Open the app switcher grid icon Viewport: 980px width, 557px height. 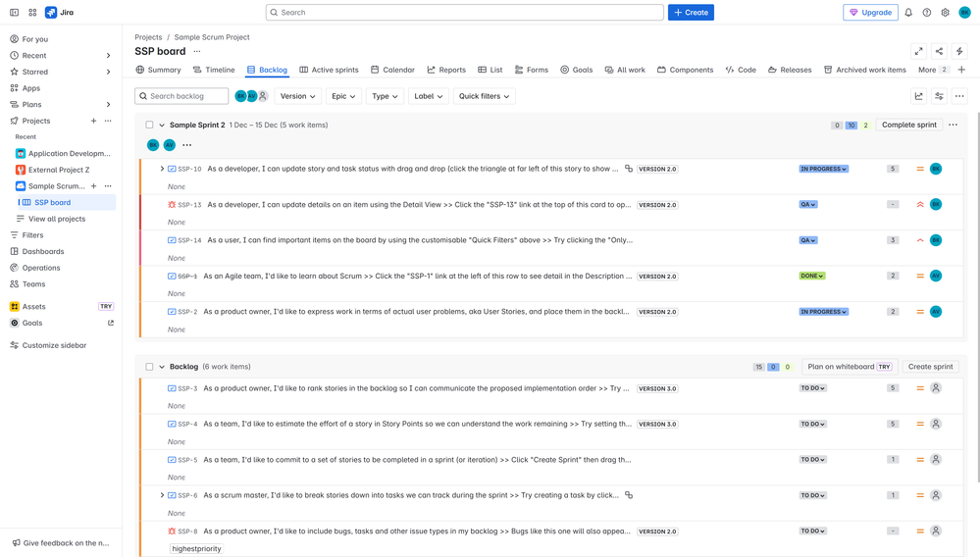(x=32, y=13)
